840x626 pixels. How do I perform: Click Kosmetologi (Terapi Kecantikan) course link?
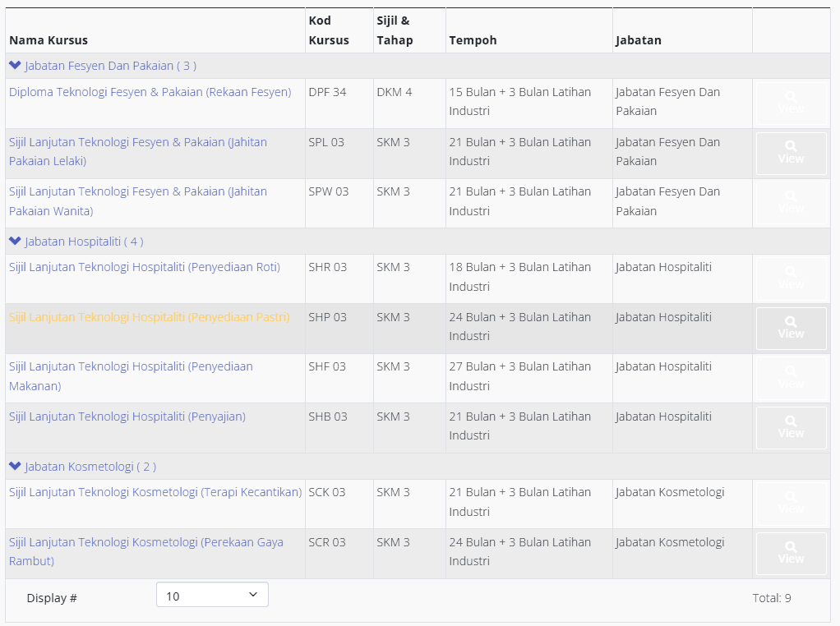[x=155, y=492]
